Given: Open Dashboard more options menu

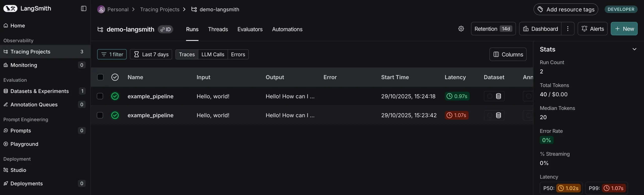Looking at the screenshot, I should pyautogui.click(x=568, y=29).
